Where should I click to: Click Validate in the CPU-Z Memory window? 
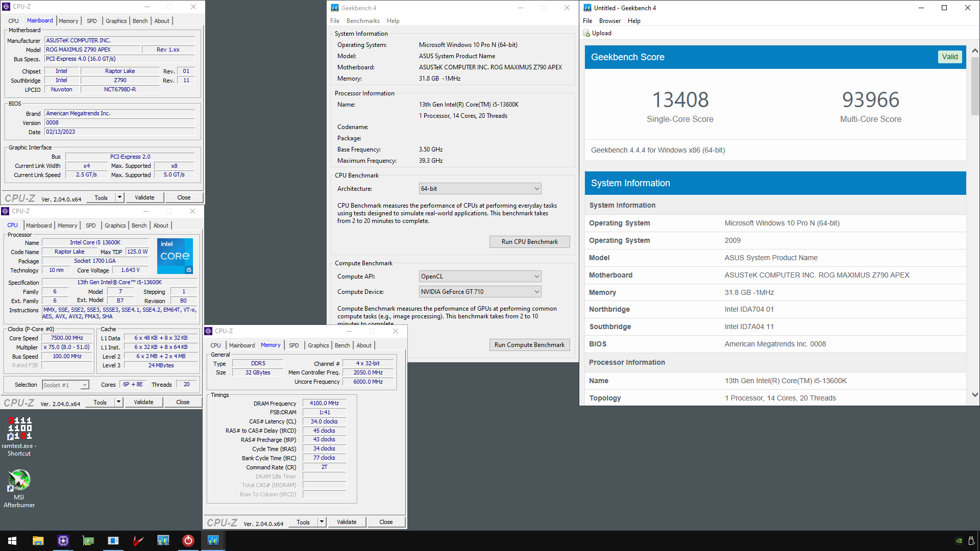pos(347,522)
